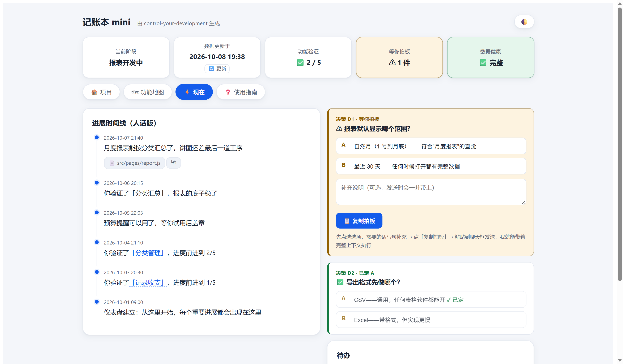Image resolution: width=623 pixels, height=364 pixels.
Task: Click the timeline dot for 2026-10-06 20:15
Action: tap(97, 183)
